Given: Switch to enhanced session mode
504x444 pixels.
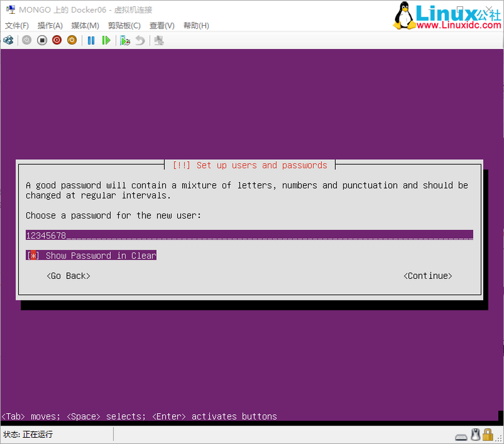Looking at the screenshot, I should pos(158,40).
